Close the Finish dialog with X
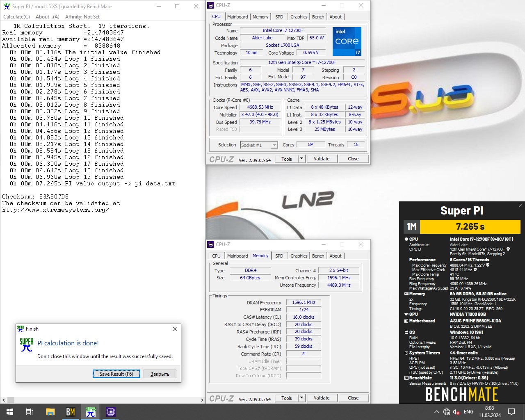Image resolution: width=525 pixels, height=420 pixels. (x=175, y=329)
